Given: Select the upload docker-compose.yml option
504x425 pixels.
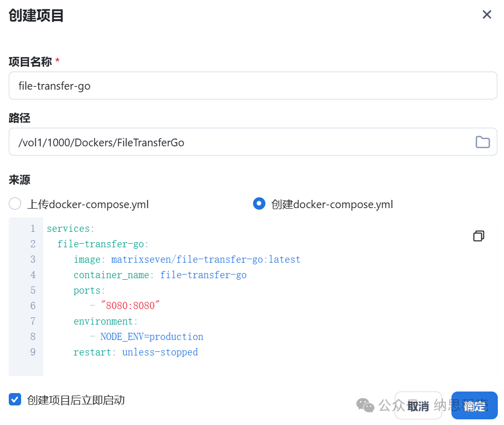Looking at the screenshot, I should pyautogui.click(x=15, y=204).
